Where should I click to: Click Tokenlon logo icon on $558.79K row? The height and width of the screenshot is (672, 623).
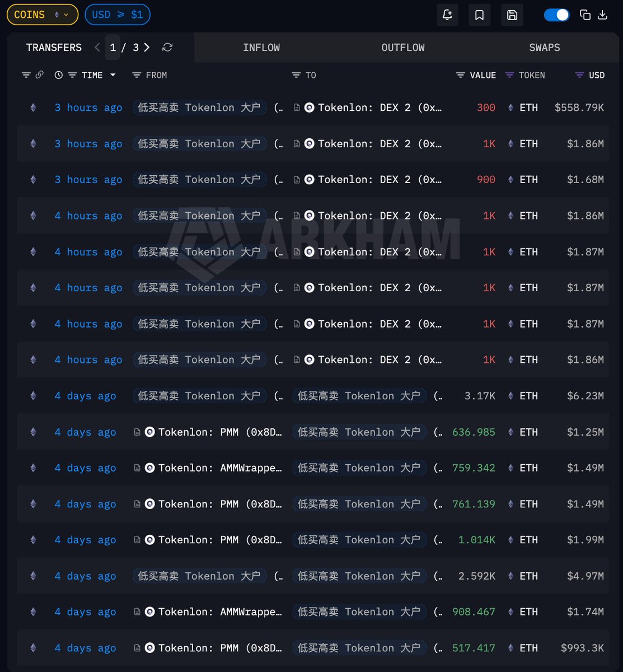[309, 108]
